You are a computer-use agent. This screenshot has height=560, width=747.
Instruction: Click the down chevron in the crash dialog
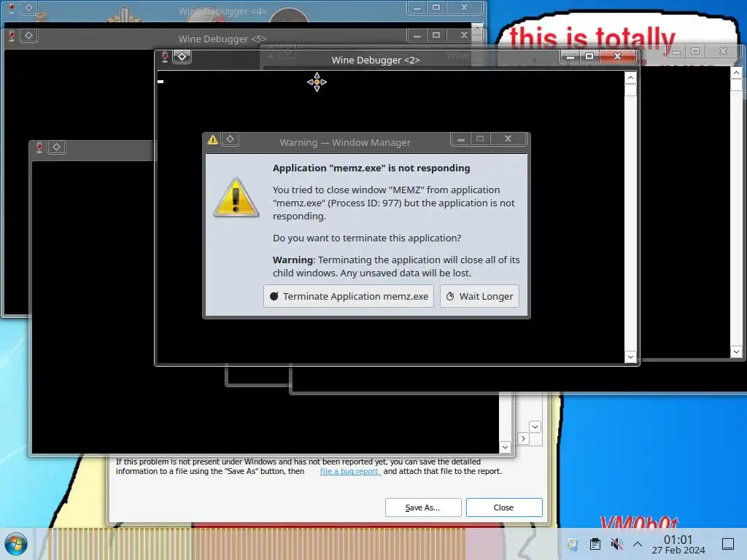tap(535, 427)
